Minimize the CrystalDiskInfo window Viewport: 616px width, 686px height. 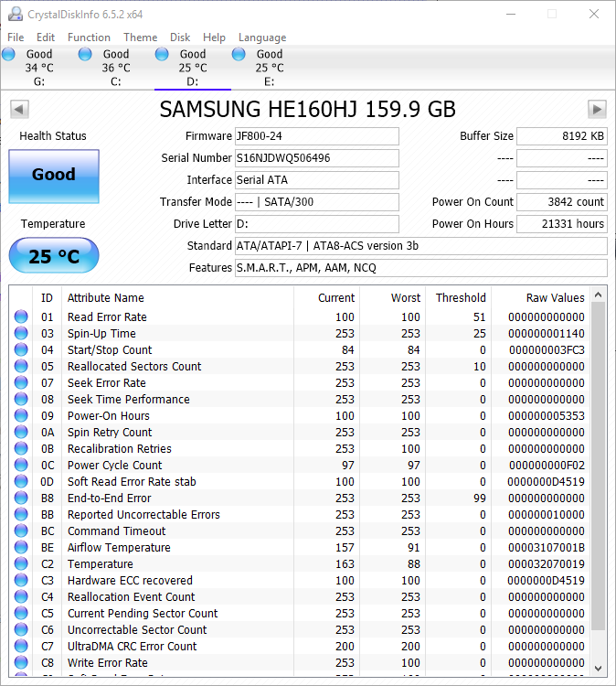pyautogui.click(x=511, y=14)
